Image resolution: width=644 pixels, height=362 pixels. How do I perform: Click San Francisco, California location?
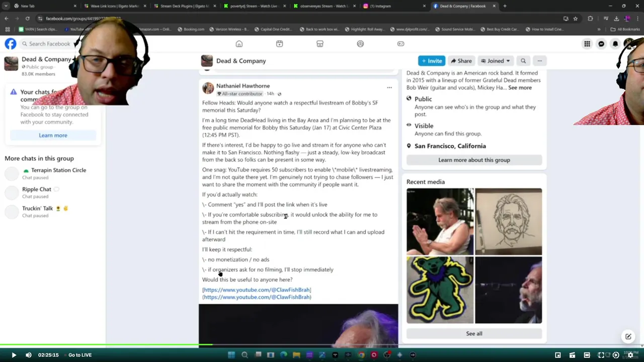(450, 146)
